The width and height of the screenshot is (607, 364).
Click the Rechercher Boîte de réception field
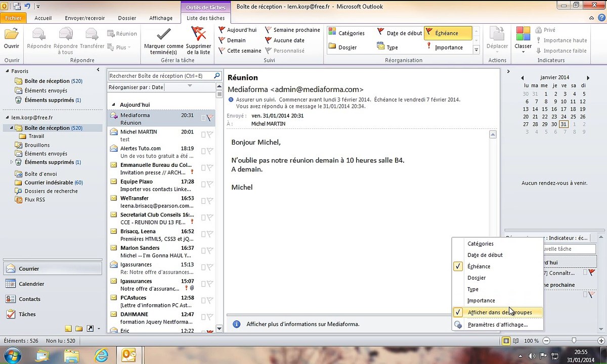point(161,76)
